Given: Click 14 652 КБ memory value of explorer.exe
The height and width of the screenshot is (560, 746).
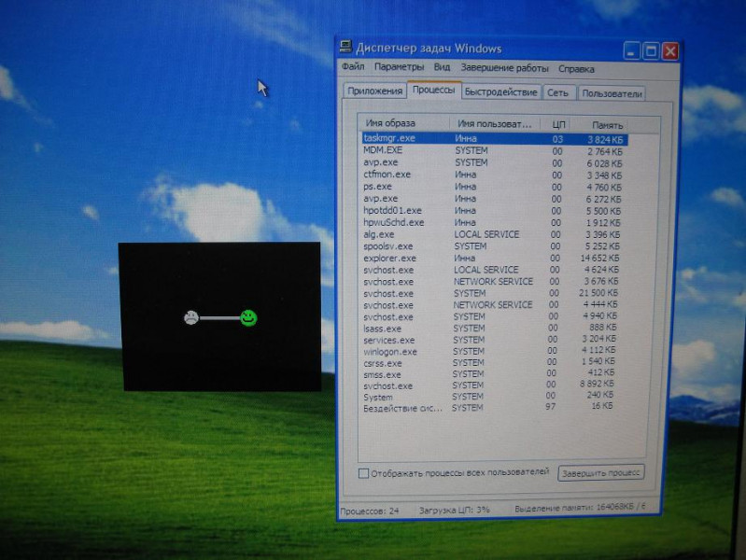Looking at the screenshot, I should [x=599, y=259].
